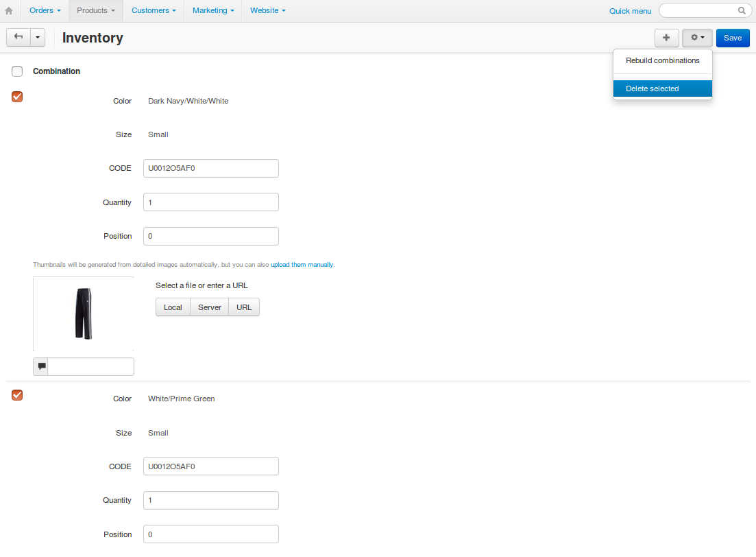Click the CODE field for White/Prime Green
This screenshot has width=756, height=557.
211,466
